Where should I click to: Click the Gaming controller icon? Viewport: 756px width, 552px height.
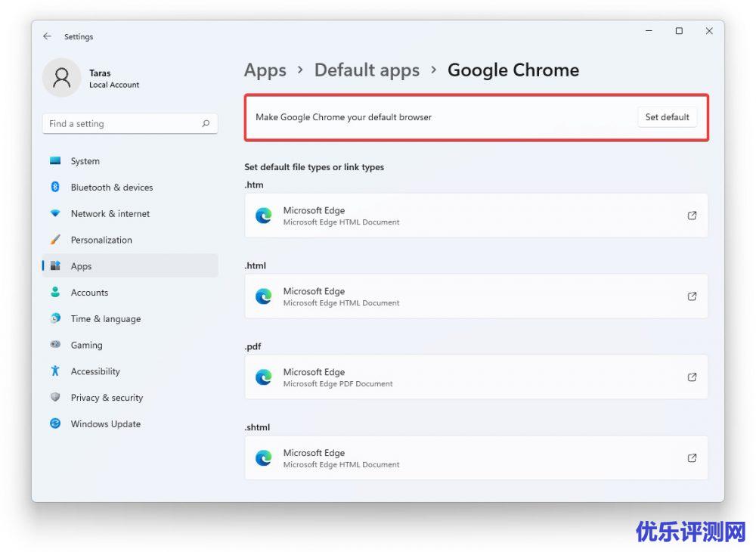[55, 344]
